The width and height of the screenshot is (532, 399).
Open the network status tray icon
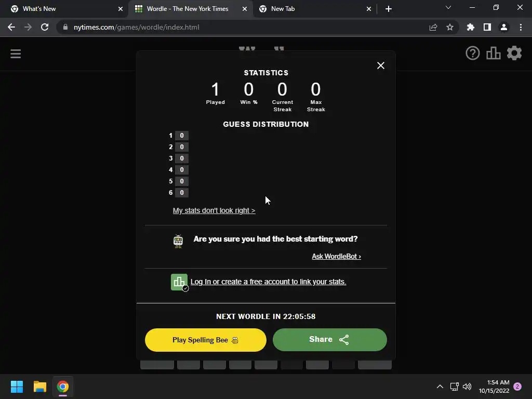(454, 387)
